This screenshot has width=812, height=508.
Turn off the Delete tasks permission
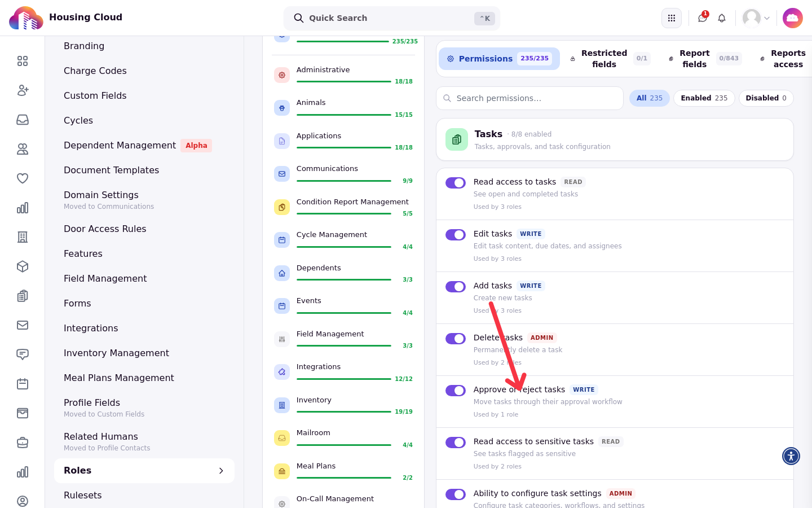[456, 339]
